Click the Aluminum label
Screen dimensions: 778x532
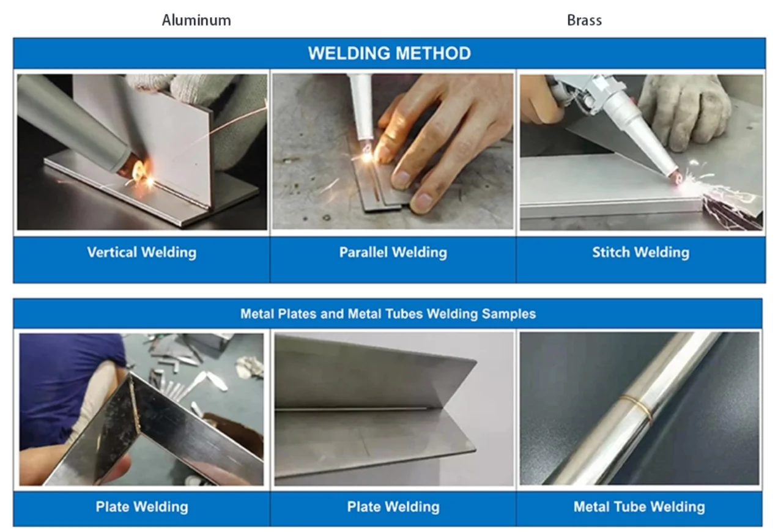click(196, 20)
